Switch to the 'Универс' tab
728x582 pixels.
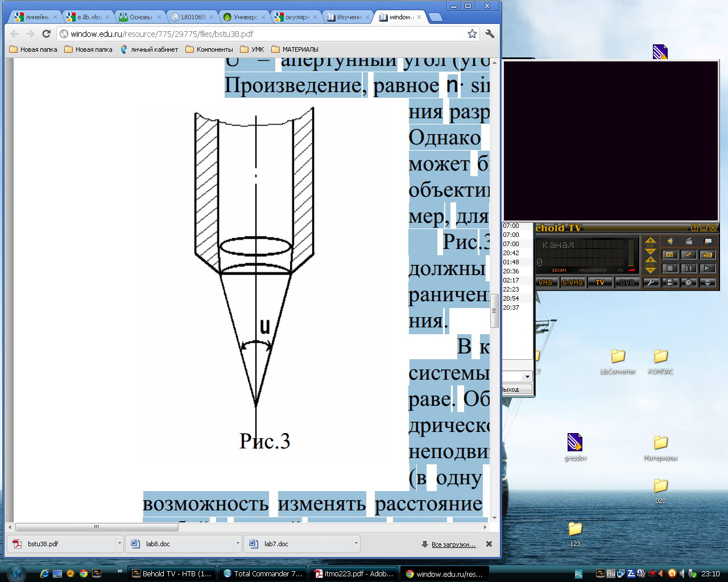(243, 17)
